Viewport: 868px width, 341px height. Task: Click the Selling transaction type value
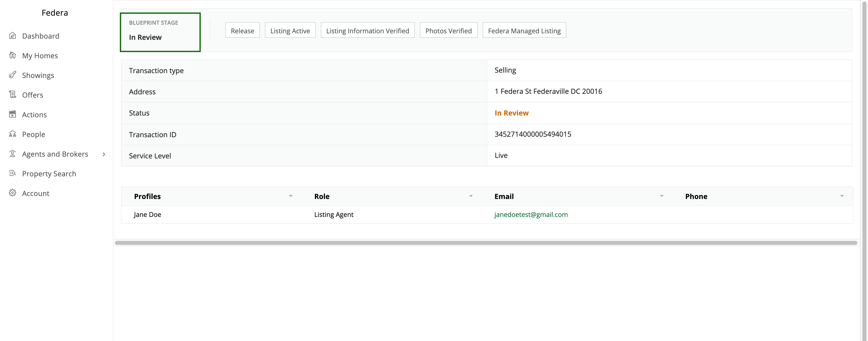tap(505, 70)
